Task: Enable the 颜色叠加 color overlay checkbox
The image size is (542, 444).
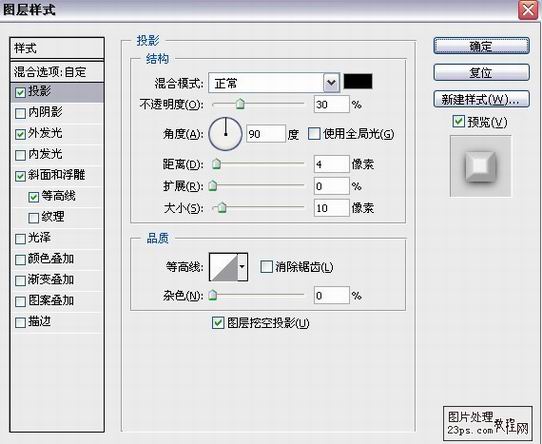Action: [20, 260]
